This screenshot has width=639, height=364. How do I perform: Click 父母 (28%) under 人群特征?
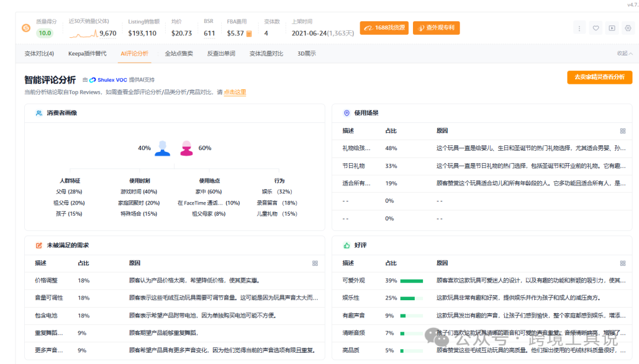69,192
